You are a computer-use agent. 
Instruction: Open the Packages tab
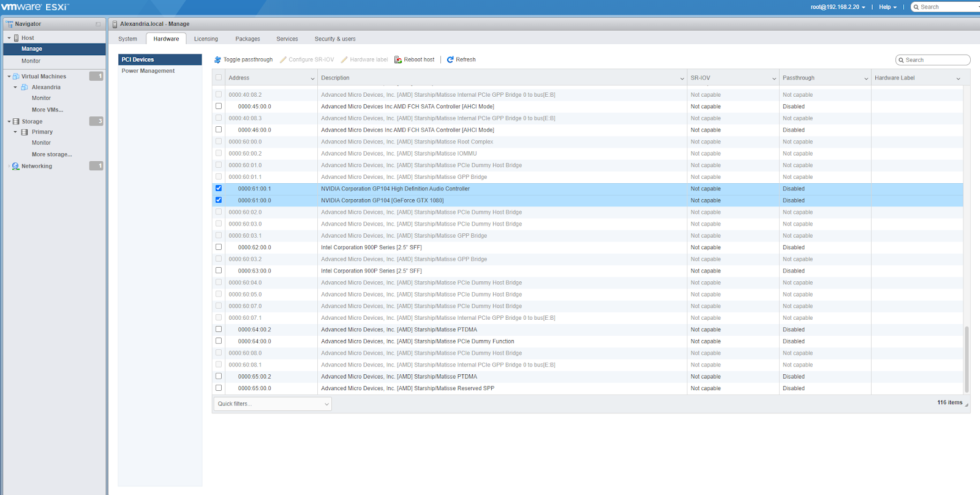[247, 39]
